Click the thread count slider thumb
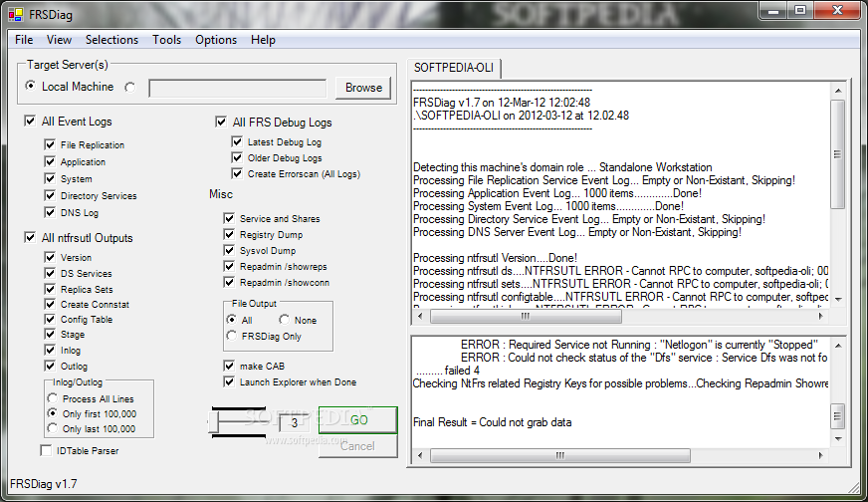 click(x=213, y=422)
